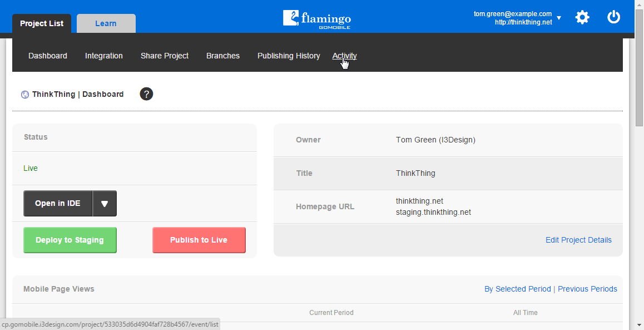This screenshot has height=330, width=644.
Task: Switch to the Learn tab
Action: [x=106, y=23]
